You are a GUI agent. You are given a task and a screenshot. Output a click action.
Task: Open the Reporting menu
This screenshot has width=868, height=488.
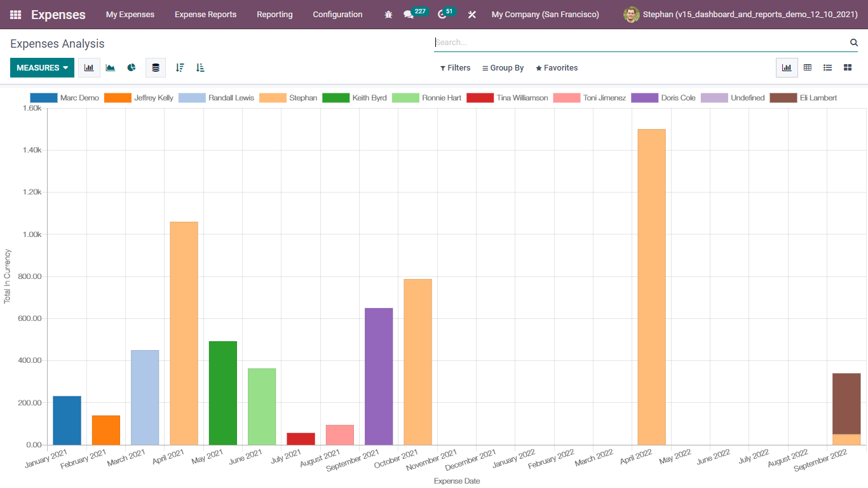click(x=275, y=14)
